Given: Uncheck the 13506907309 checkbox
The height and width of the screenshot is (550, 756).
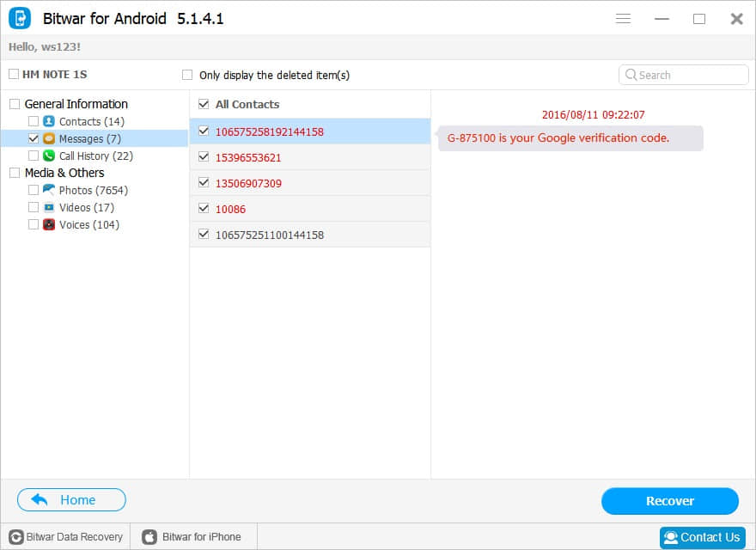Looking at the screenshot, I should pyautogui.click(x=204, y=182).
